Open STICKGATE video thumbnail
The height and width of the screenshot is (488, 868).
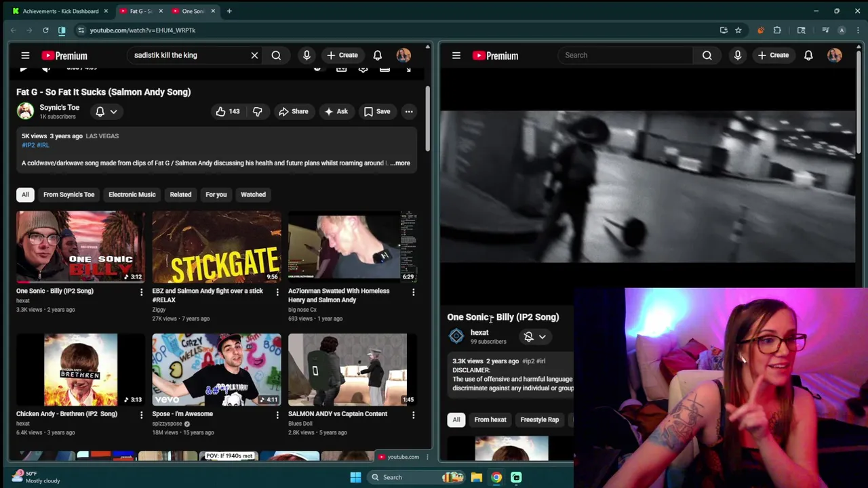tap(216, 247)
